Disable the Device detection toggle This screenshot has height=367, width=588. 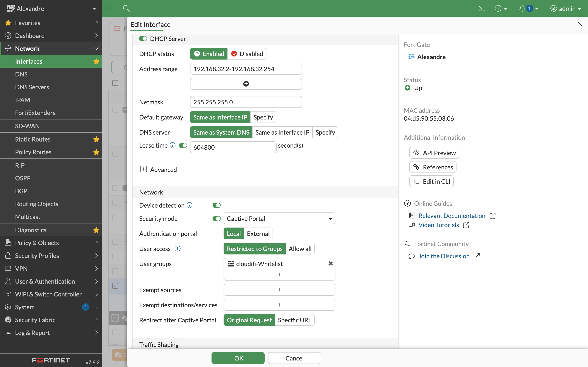tap(216, 205)
